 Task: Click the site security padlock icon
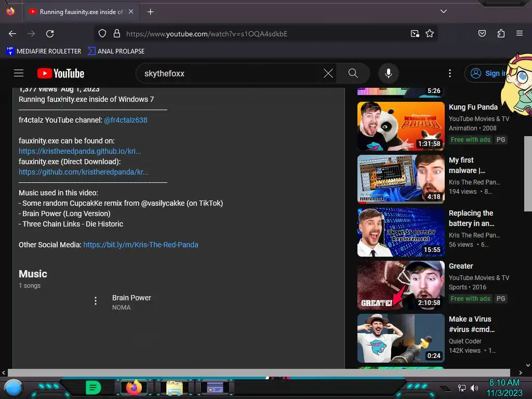tap(117, 34)
